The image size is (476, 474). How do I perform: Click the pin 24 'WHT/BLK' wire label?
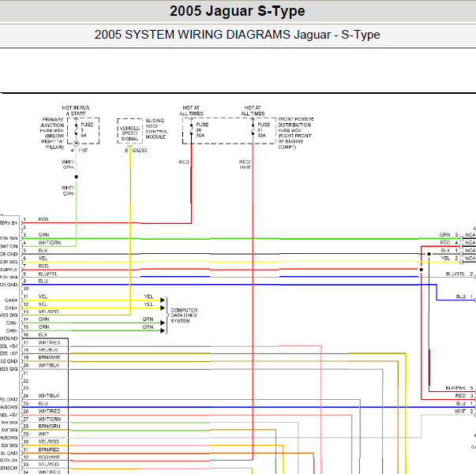pos(49,396)
